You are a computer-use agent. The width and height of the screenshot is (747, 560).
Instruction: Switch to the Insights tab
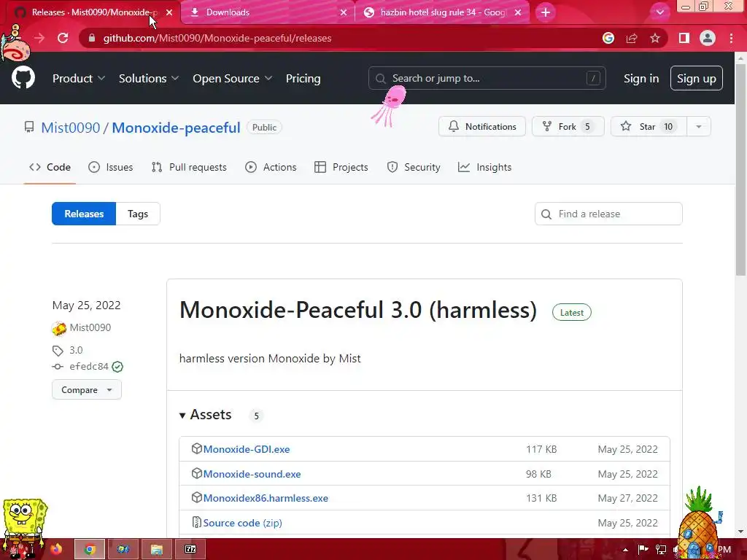coord(484,167)
